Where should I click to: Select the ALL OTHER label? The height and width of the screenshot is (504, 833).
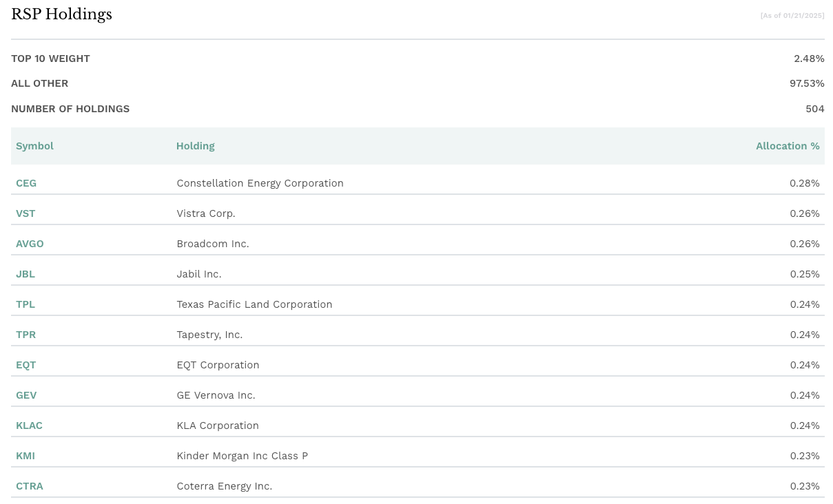[39, 83]
